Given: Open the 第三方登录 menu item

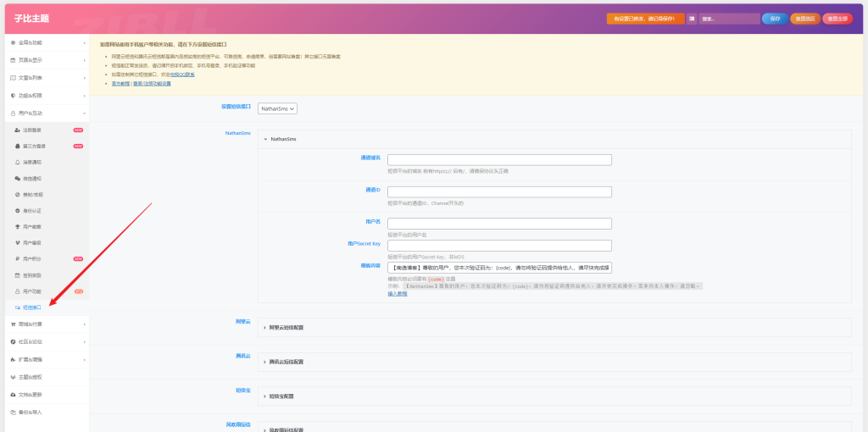Looking at the screenshot, I should [x=47, y=146].
